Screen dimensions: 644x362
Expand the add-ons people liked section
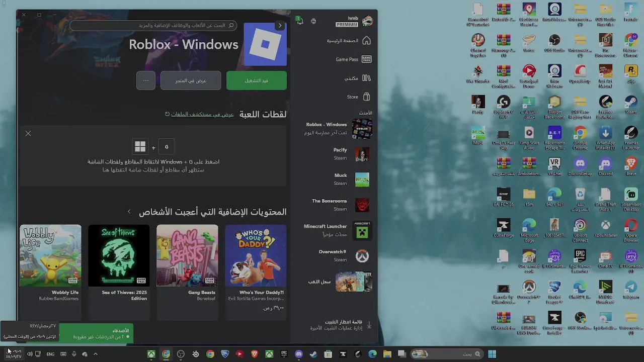tap(129, 212)
